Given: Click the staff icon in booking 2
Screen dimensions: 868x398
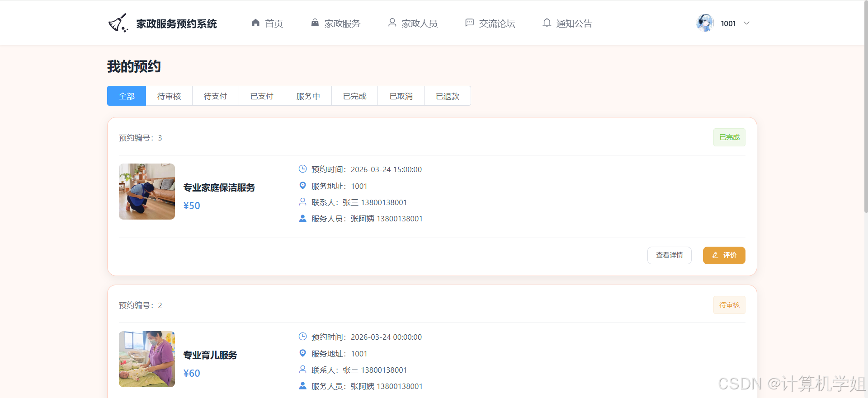Looking at the screenshot, I should (x=302, y=386).
